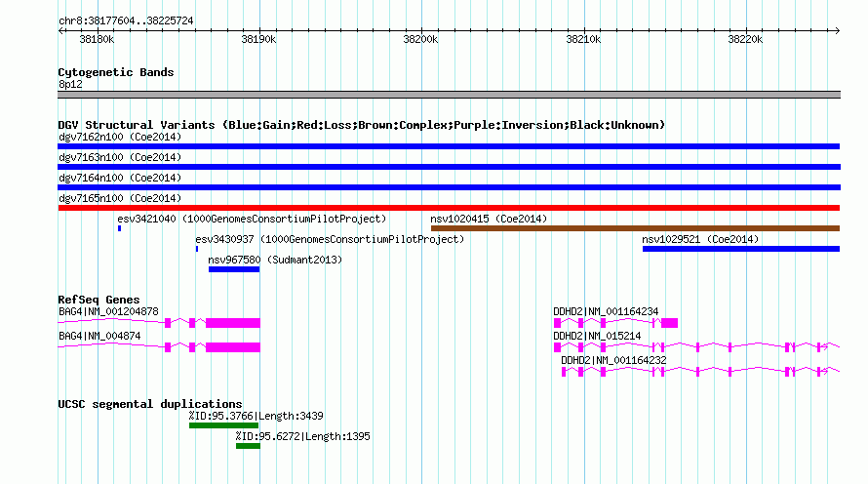Select the esv3430937 1000GenomesConsortiumPilotProject label
Viewport: 868px width, 484px height.
click(x=330, y=239)
